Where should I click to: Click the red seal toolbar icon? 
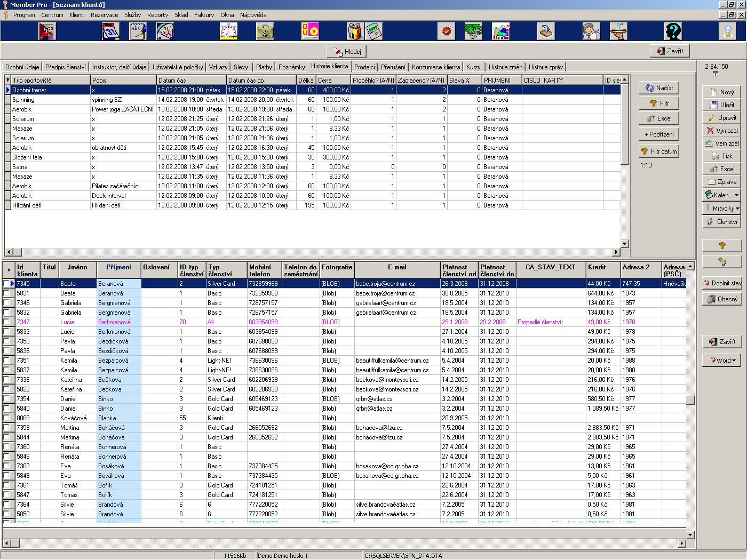coord(447,31)
